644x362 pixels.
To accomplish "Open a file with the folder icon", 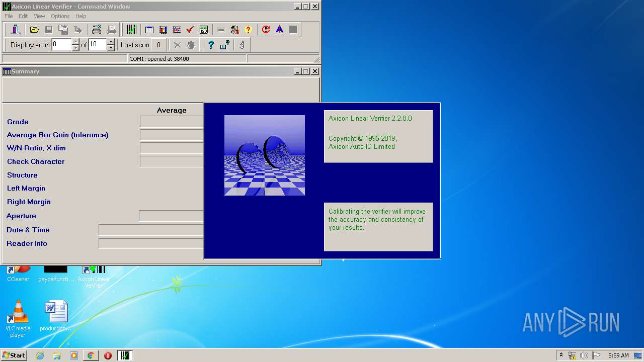I will point(34,30).
